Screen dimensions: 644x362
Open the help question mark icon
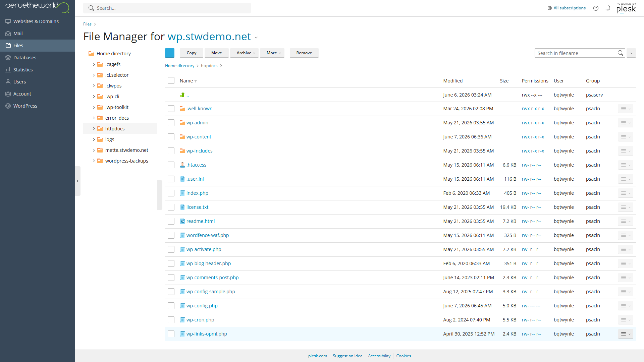point(596,8)
